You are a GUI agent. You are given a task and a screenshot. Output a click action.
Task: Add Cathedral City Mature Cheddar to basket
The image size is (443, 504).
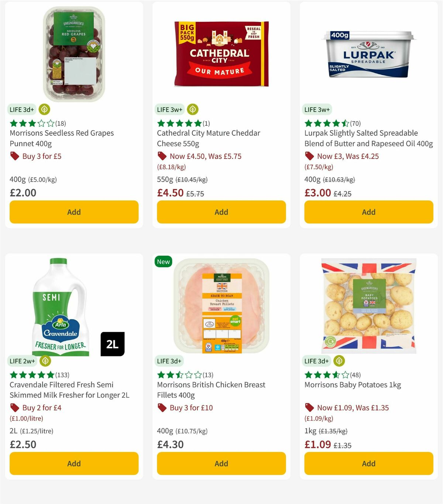tap(221, 212)
